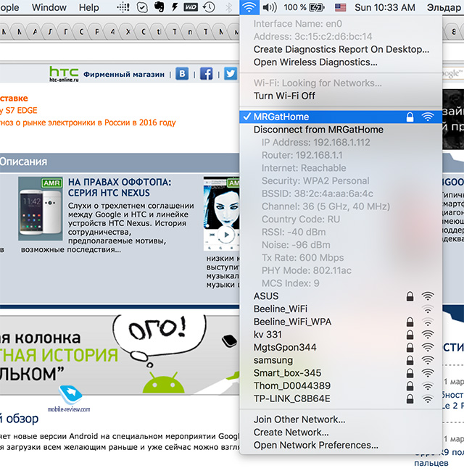
Task: Choose Create Network
Action: [341, 433]
